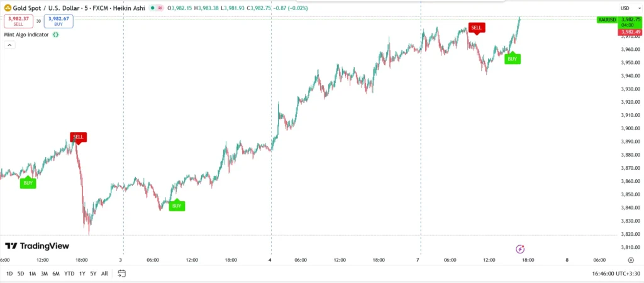Choose the All time range

[x=104, y=274]
